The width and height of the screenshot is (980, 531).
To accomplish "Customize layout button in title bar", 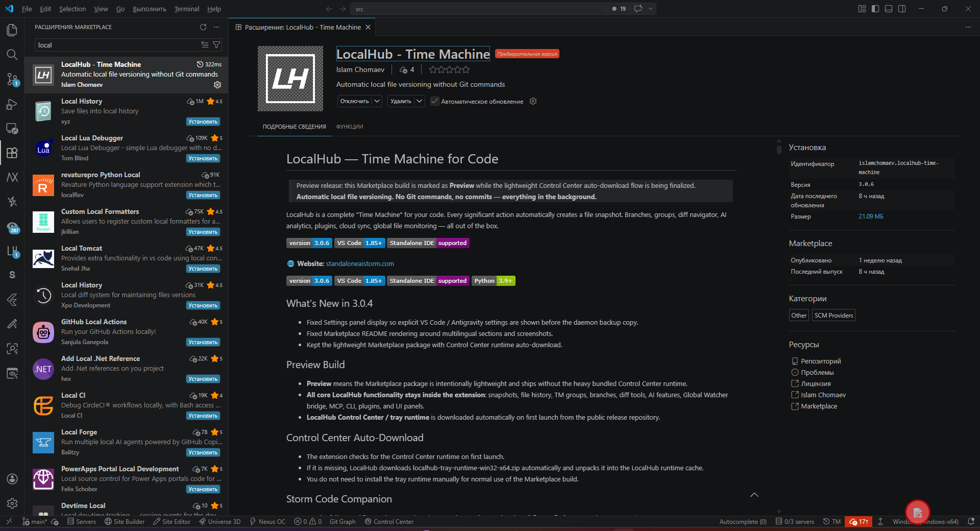I will click(862, 9).
